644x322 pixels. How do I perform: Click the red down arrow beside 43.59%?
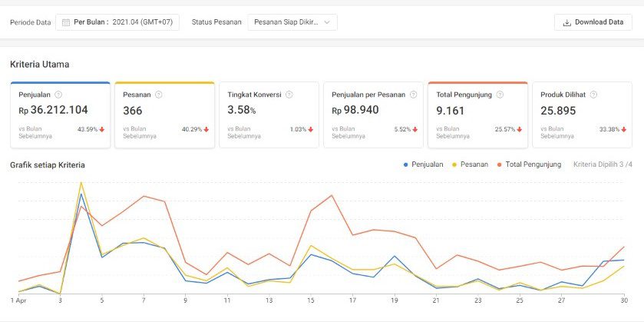coord(102,130)
